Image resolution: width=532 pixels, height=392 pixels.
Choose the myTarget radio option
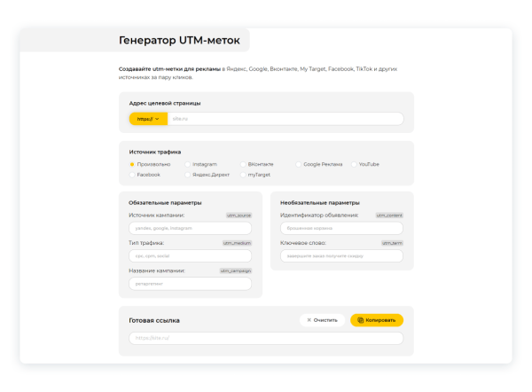(243, 175)
